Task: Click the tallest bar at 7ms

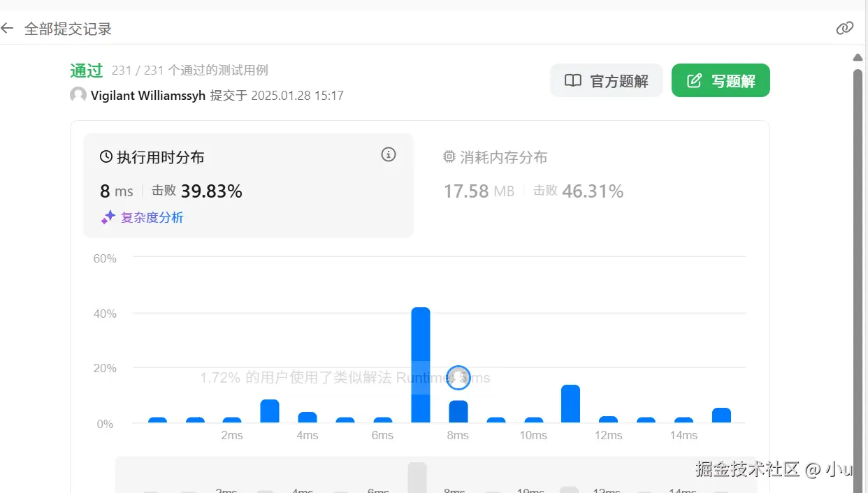Action: point(421,365)
